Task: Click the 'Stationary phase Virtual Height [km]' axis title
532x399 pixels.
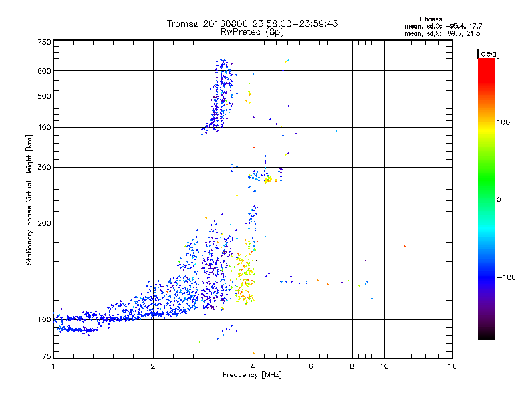Action: coord(29,199)
